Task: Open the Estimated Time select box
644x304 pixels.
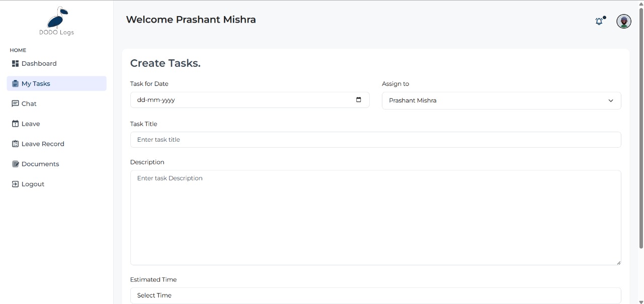Action: 375,295
